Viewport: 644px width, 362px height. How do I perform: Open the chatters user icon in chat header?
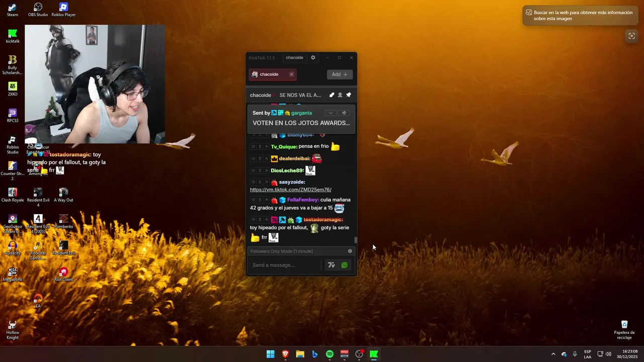[340, 95]
